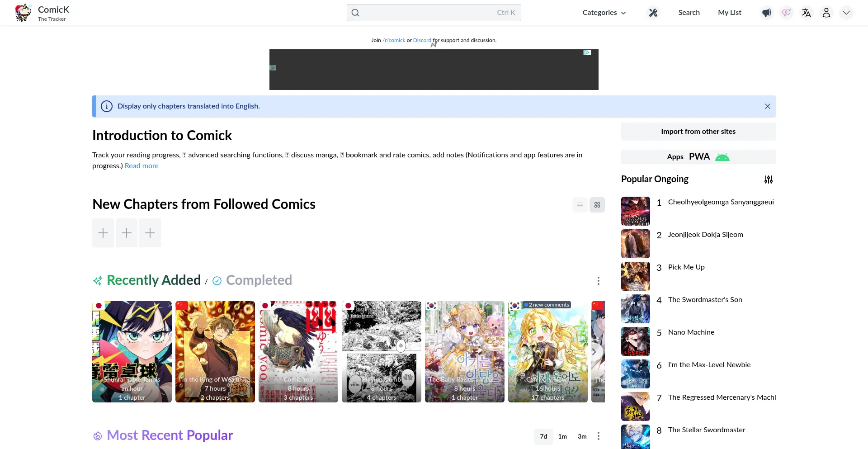Select the 7d time range
868x449 pixels.
pos(543,436)
